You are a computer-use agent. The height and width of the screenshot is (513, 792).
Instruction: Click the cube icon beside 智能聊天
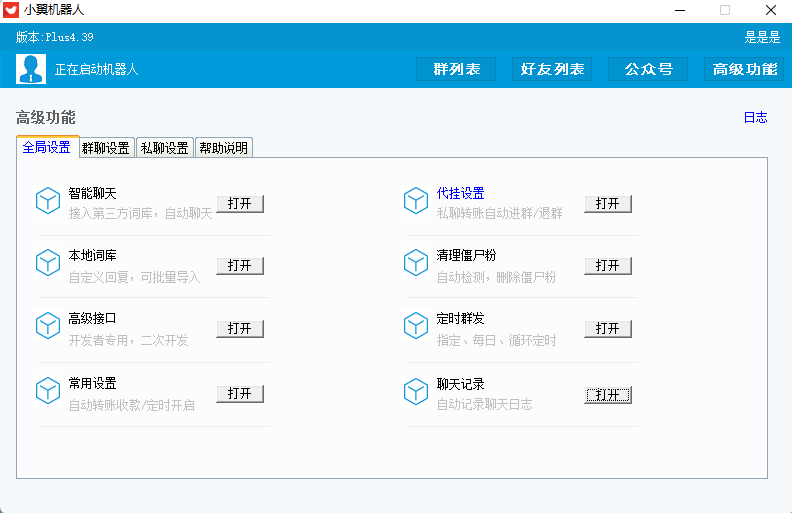coord(48,201)
